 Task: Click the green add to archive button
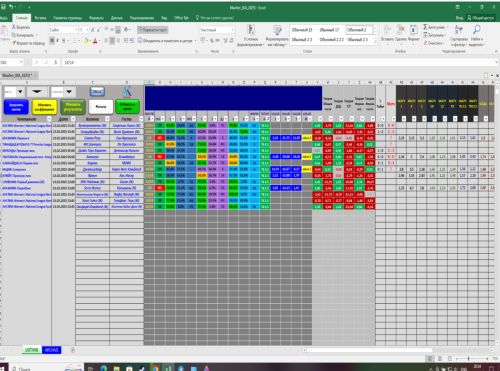127,107
